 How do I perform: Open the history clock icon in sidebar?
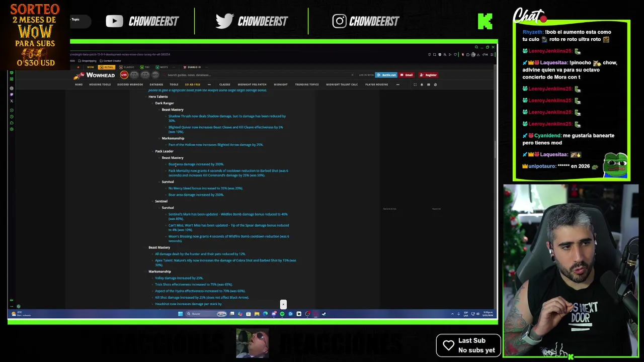[x=12, y=117]
